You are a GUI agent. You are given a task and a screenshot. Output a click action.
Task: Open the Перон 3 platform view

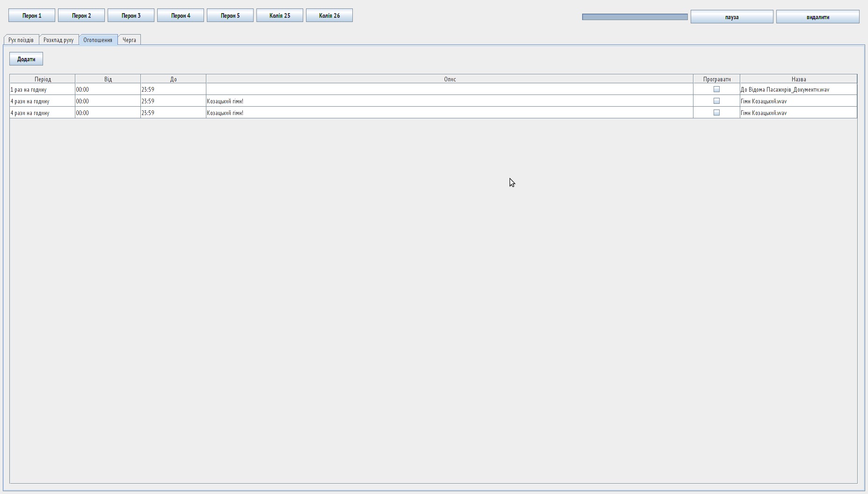coord(131,15)
